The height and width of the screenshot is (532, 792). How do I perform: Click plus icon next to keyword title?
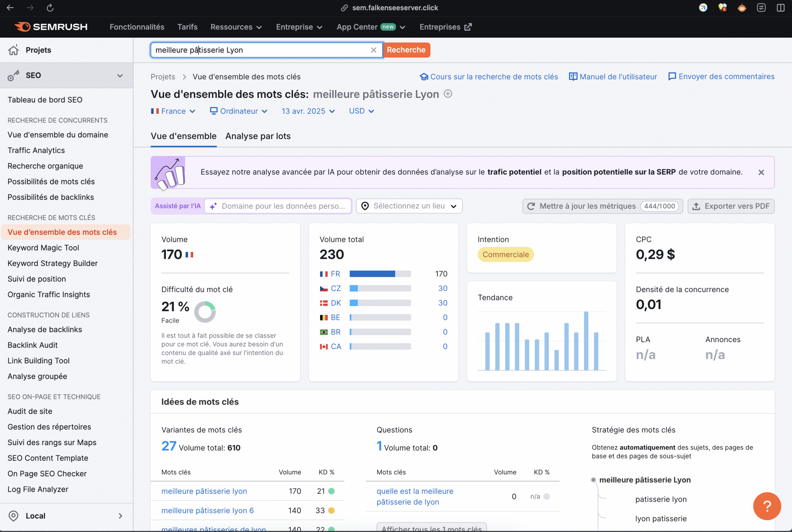point(448,94)
